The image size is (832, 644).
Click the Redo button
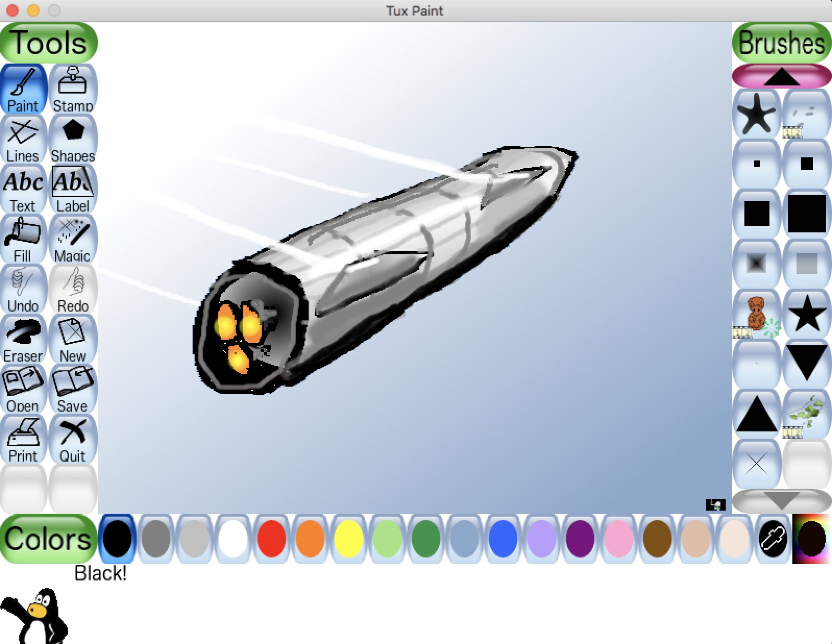coord(73,289)
